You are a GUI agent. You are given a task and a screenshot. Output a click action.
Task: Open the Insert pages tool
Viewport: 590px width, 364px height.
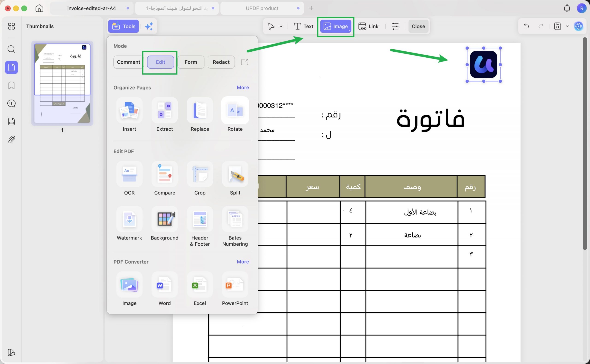(130, 115)
